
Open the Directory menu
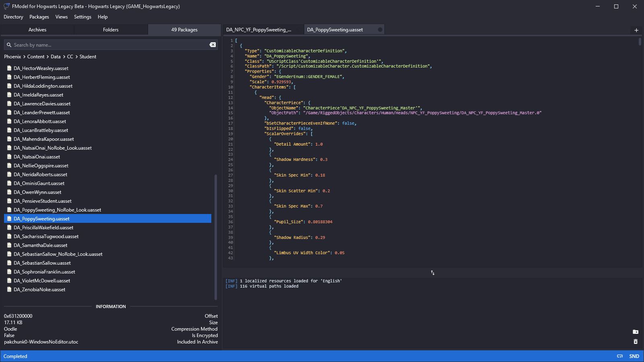pos(13,17)
